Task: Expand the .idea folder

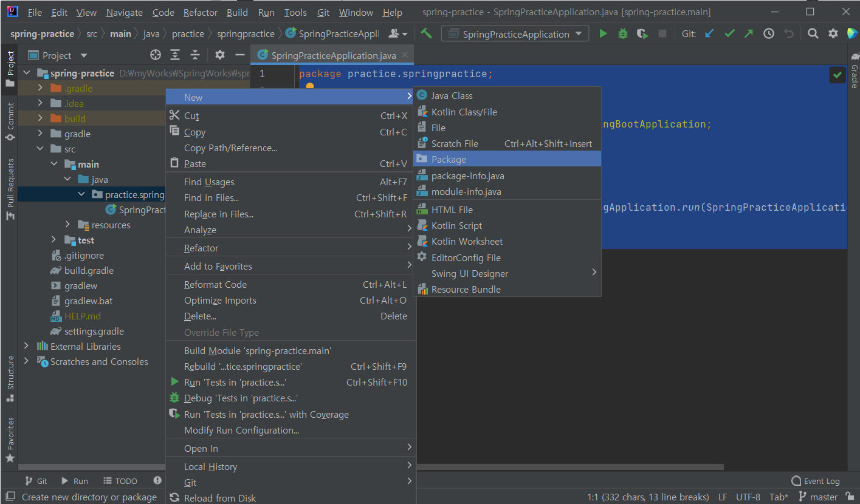Action: [x=40, y=104]
